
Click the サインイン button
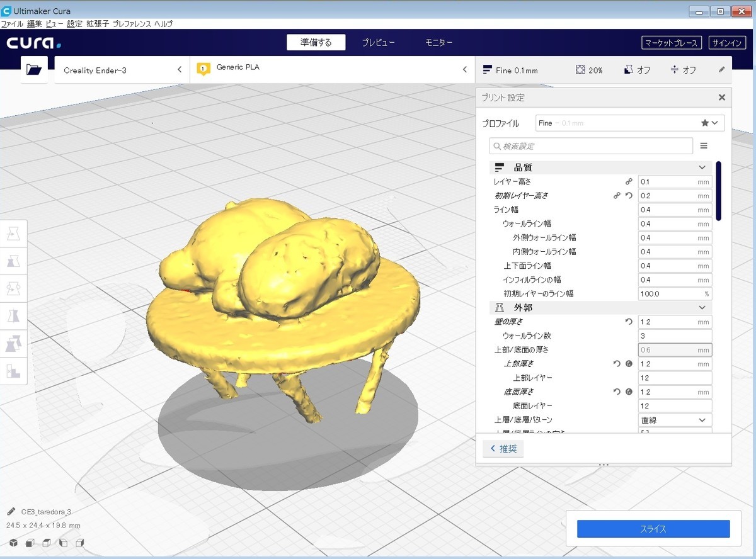click(727, 43)
